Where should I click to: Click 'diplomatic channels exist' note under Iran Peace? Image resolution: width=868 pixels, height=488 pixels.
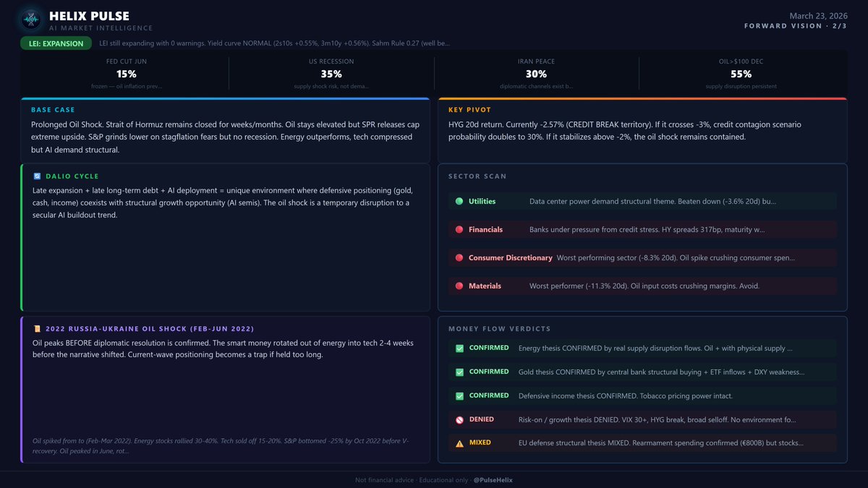click(536, 86)
